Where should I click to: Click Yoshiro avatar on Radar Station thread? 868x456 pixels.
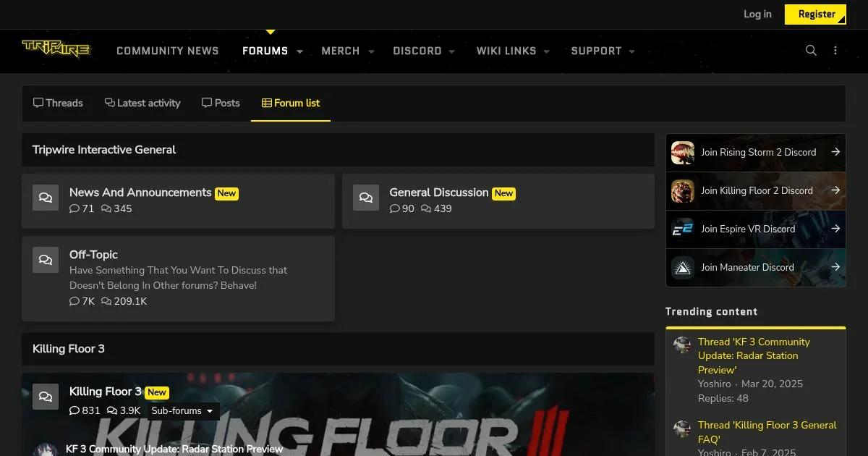coord(682,345)
